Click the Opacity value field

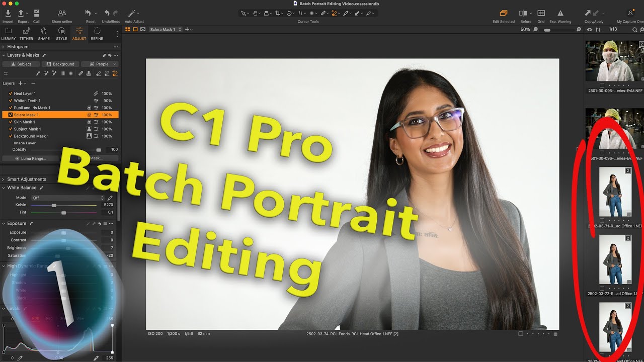pyautogui.click(x=112, y=149)
